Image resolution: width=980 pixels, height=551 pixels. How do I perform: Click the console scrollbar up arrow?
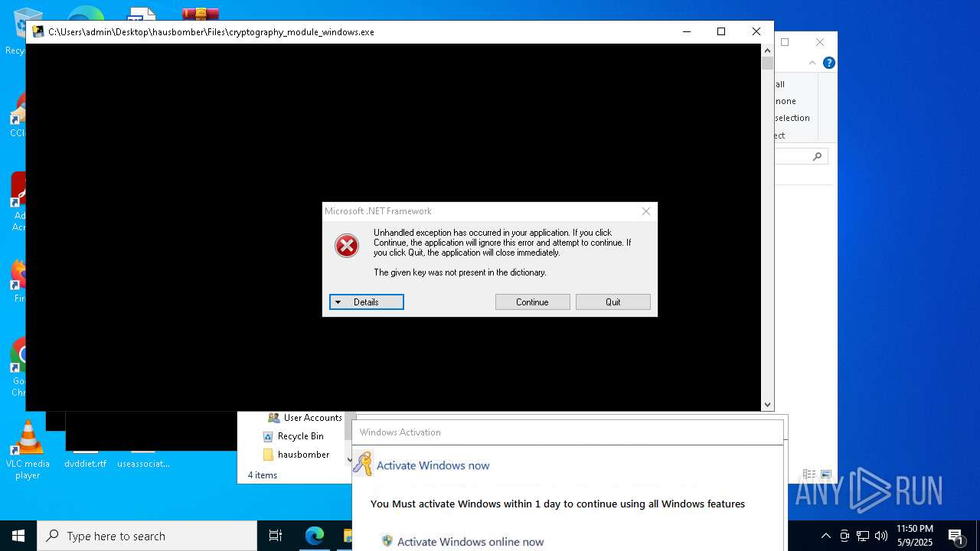coord(767,50)
